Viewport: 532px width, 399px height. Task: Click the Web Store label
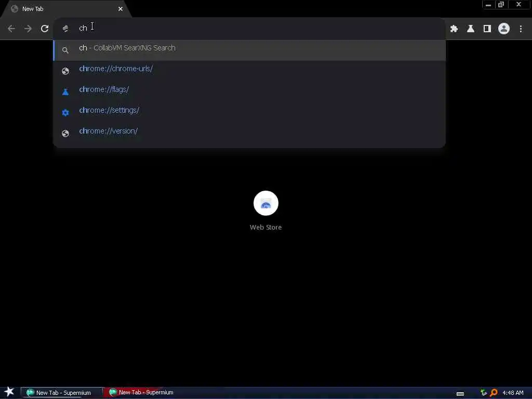(265, 228)
